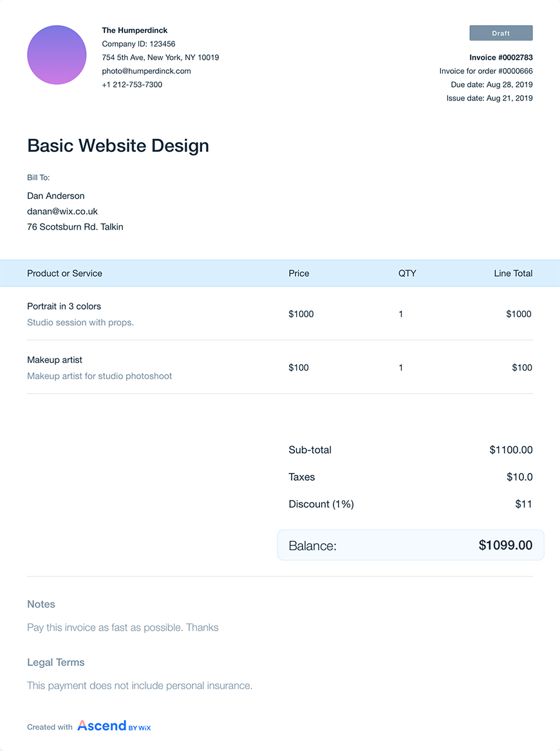The height and width of the screenshot is (751, 560).
Task: Select the Invoice #0002783 number text
Action: pos(501,57)
